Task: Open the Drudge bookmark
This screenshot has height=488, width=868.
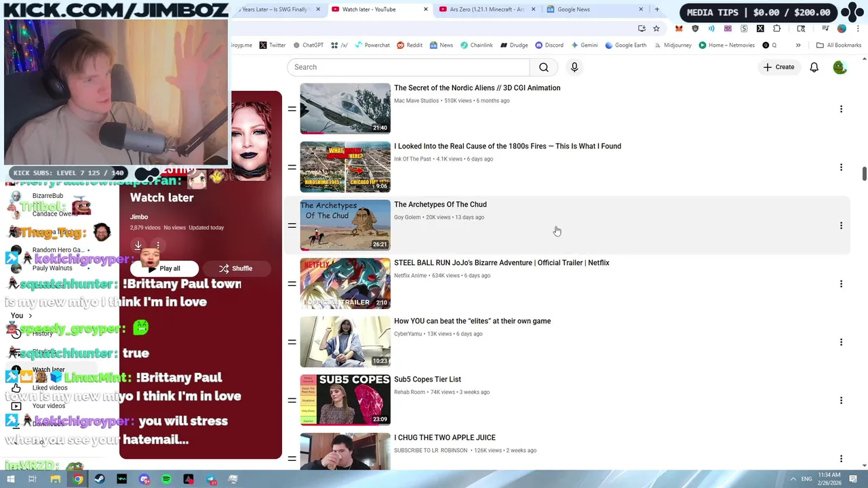Action: click(x=514, y=45)
